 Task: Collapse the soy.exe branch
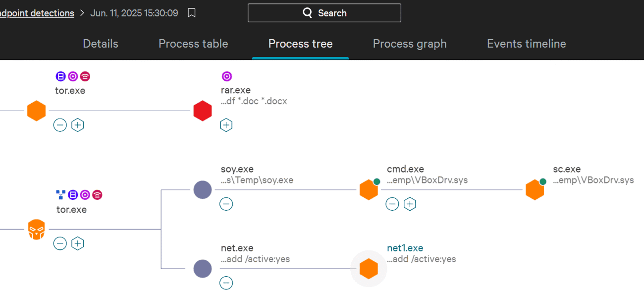point(226,204)
